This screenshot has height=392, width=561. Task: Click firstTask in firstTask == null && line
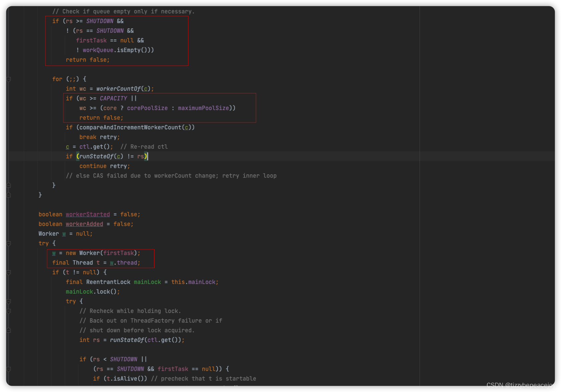tap(91, 40)
